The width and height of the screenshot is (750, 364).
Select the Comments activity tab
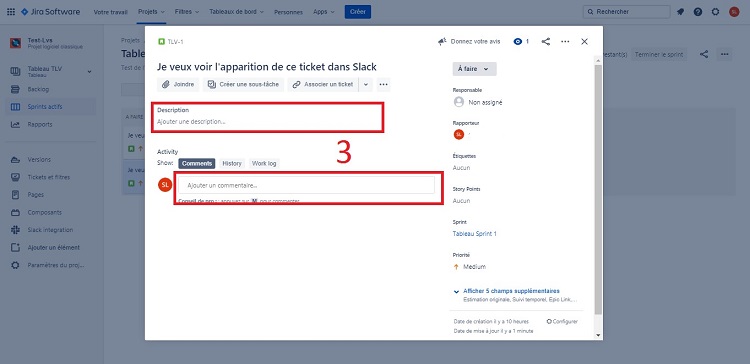coord(197,163)
